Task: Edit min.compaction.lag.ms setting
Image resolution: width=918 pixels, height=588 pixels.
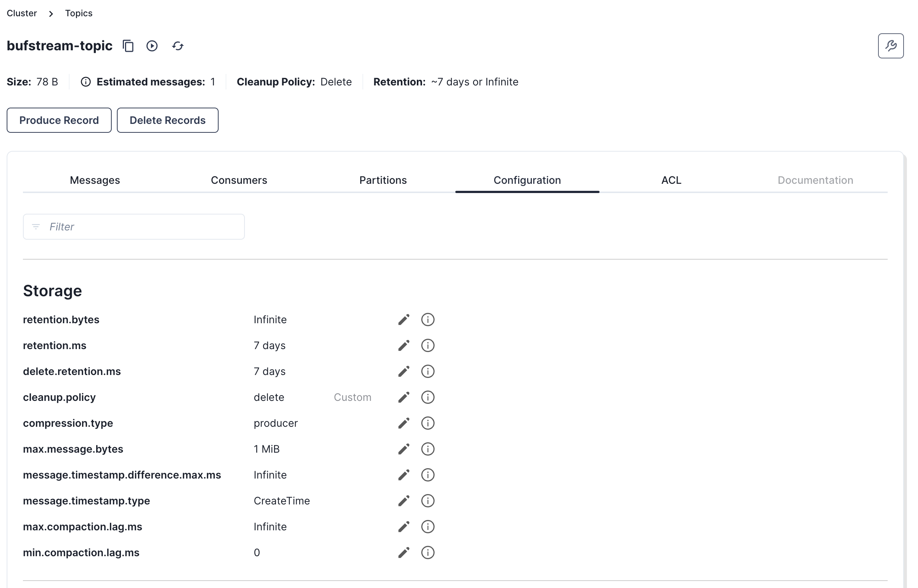Action: coord(404,552)
